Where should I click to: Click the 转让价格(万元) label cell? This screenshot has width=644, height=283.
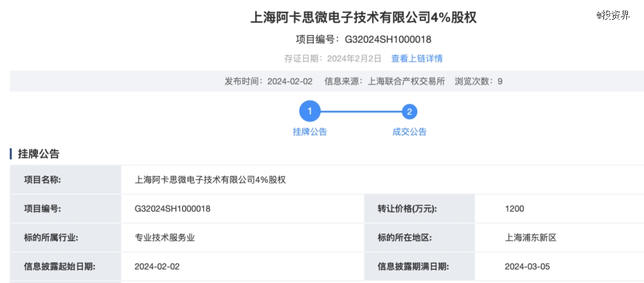coord(419,209)
